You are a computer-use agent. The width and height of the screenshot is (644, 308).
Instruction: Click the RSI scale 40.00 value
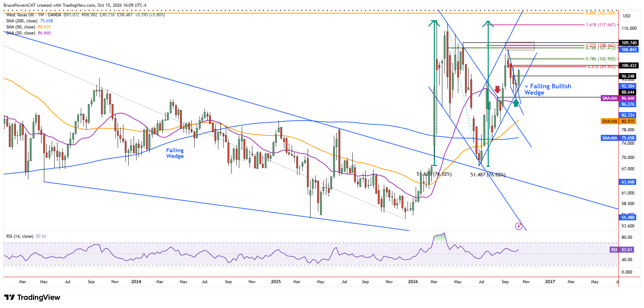(627, 260)
